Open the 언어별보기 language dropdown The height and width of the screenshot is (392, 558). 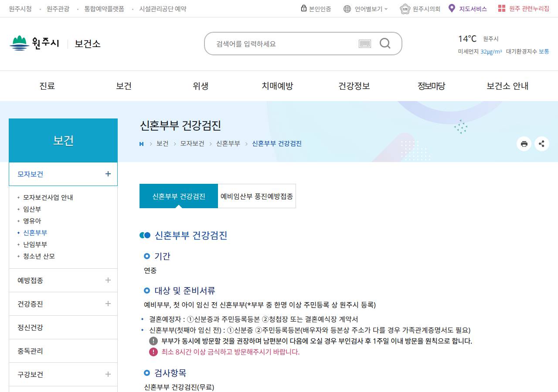[371, 9]
